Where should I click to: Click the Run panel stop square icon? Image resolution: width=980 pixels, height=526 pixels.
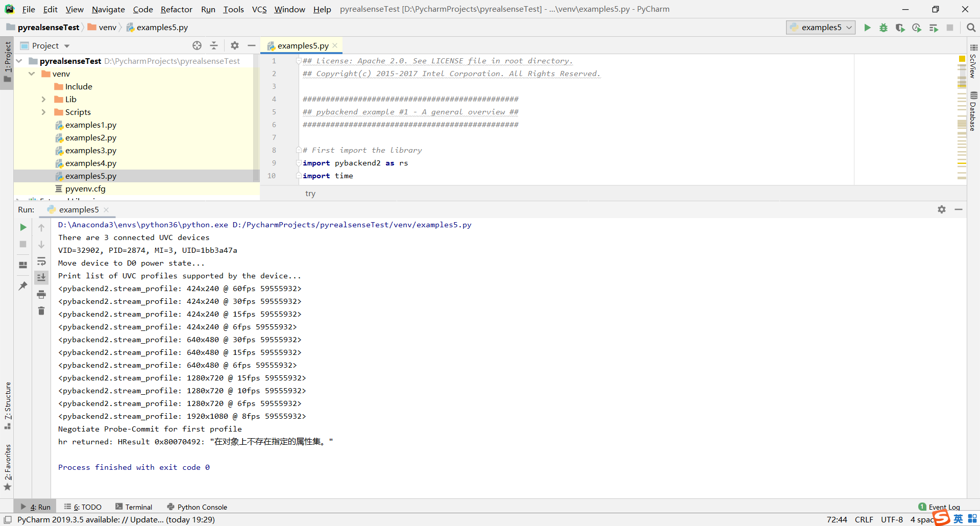23,244
